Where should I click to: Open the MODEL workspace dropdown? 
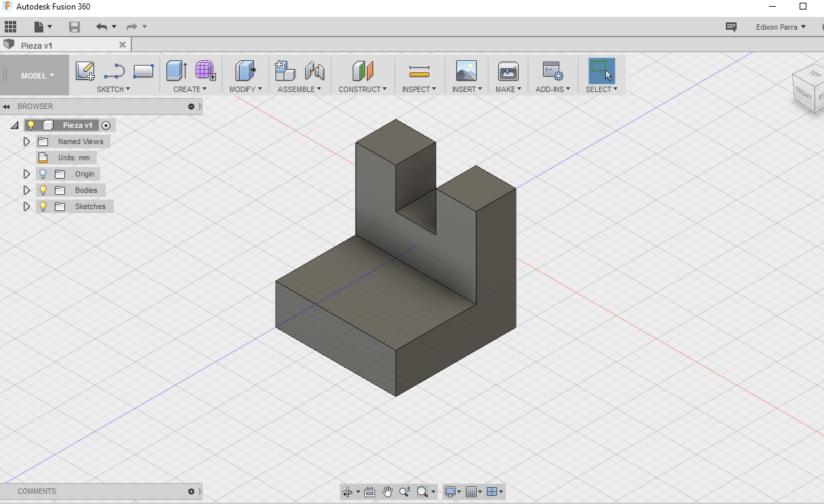tap(37, 76)
